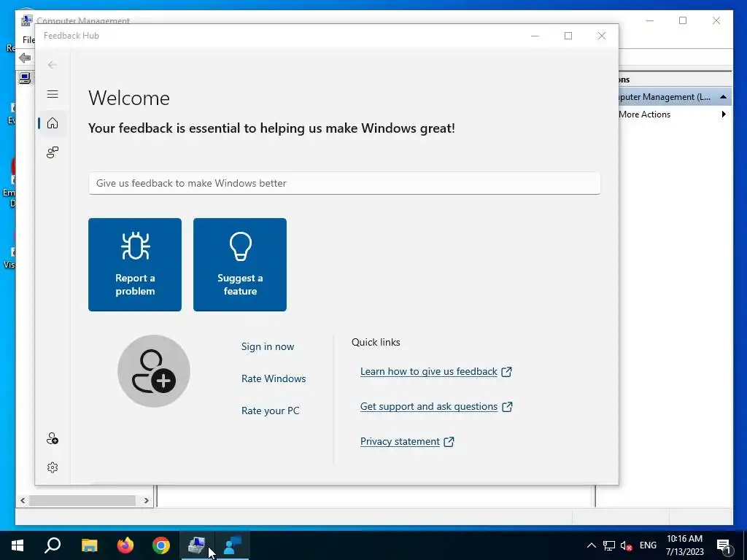Select the Home sidebar icon

53,123
